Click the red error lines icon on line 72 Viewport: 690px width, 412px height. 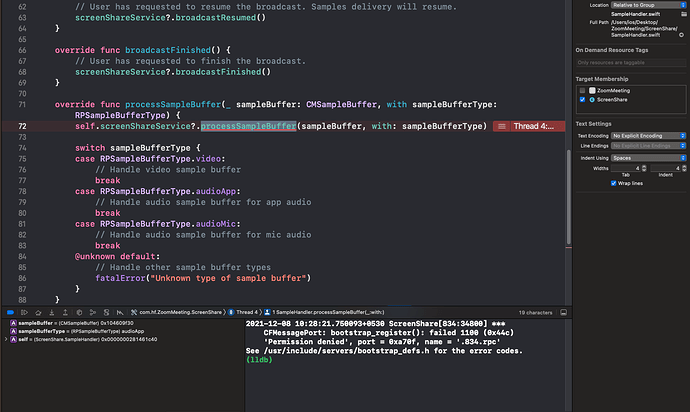[x=501, y=126]
